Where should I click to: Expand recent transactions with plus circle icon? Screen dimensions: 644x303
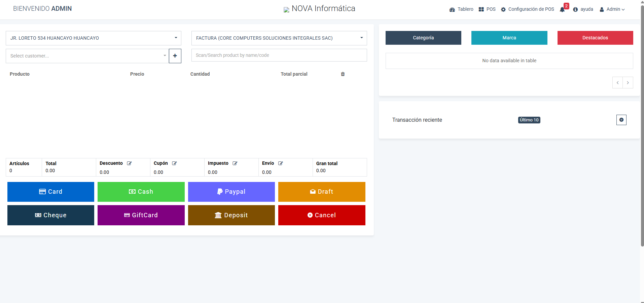(x=621, y=120)
